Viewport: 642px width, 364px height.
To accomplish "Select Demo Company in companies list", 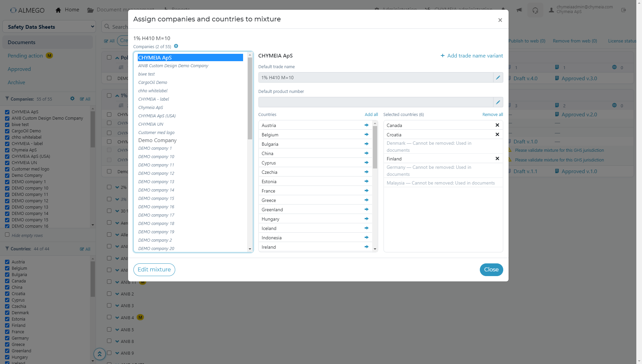I will coord(157,140).
